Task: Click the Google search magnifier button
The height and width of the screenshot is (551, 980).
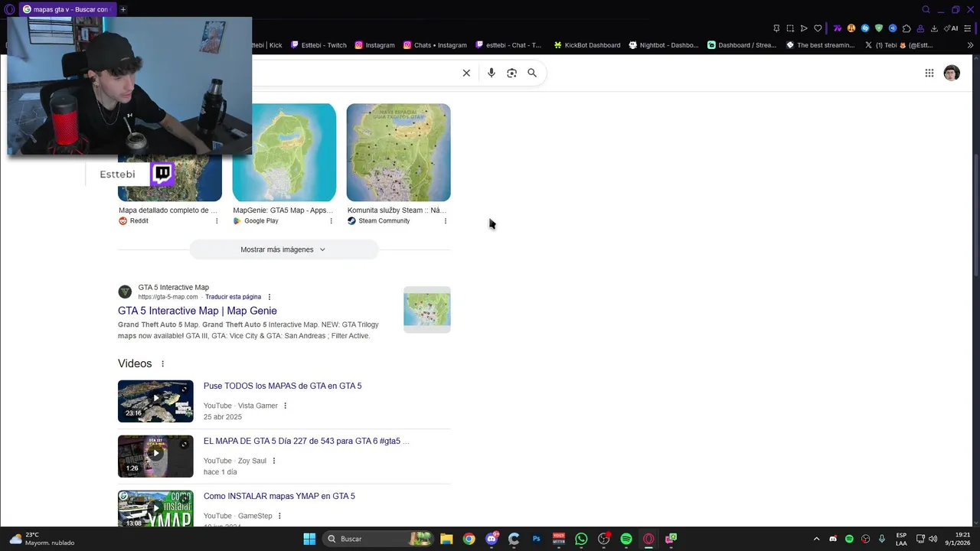Action: tap(532, 73)
